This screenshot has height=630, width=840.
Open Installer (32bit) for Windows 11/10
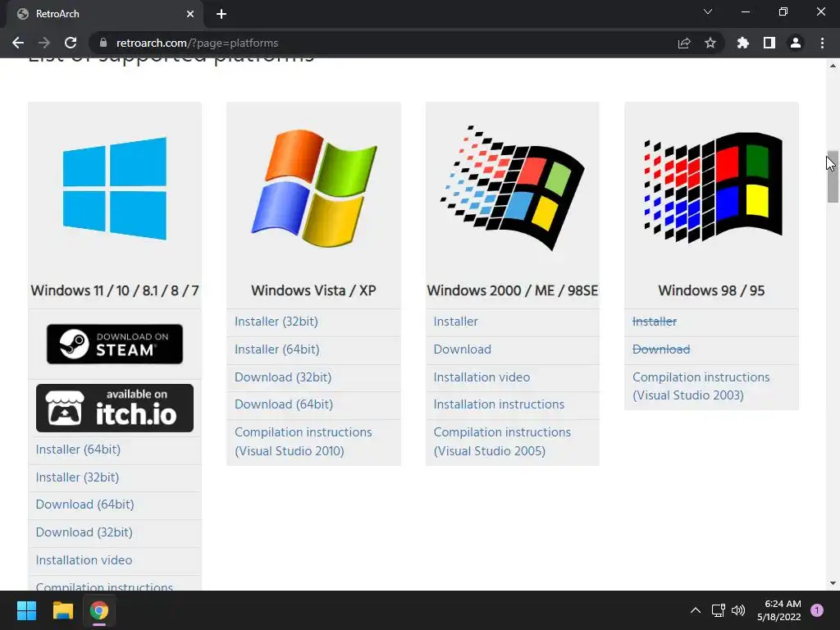coord(77,477)
